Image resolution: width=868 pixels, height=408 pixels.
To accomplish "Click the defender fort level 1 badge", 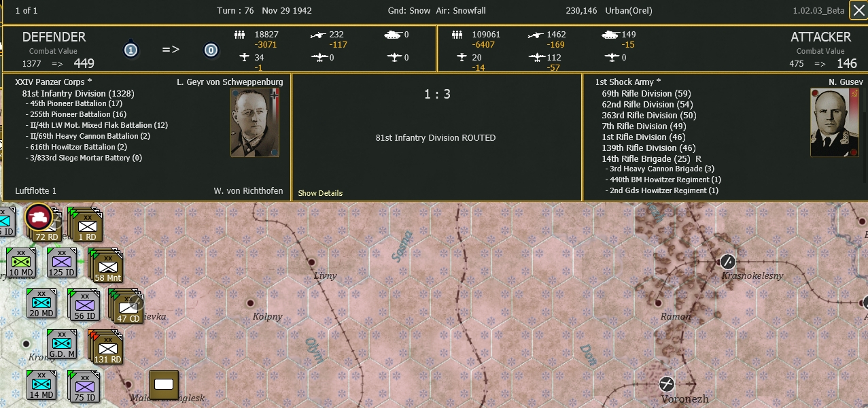I will [131, 50].
